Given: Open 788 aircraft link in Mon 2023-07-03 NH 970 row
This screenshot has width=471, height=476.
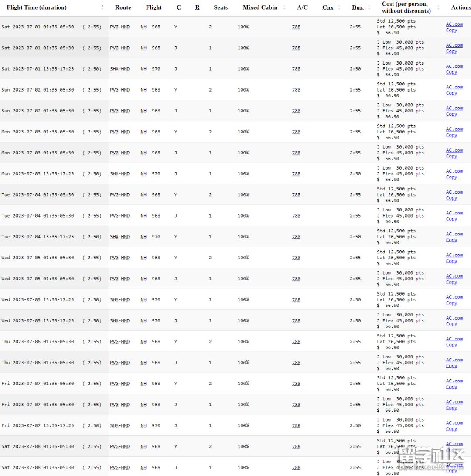Looking at the screenshot, I should 296,174.
